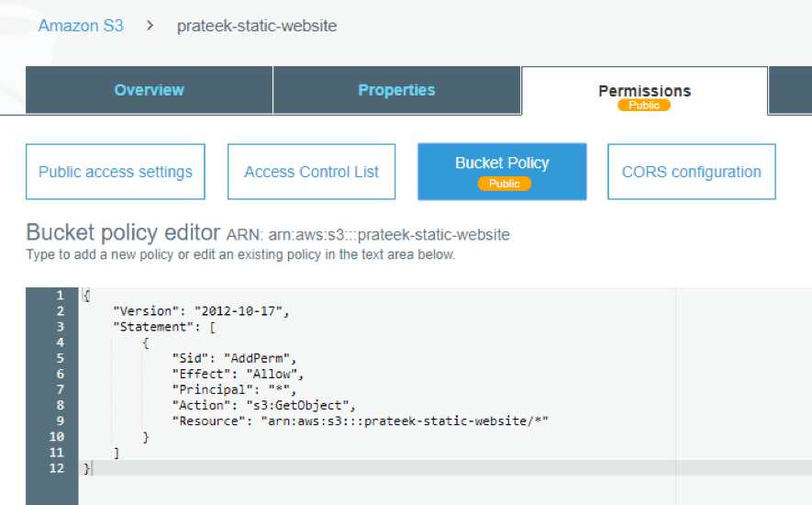Open CORS configuration

(691, 172)
